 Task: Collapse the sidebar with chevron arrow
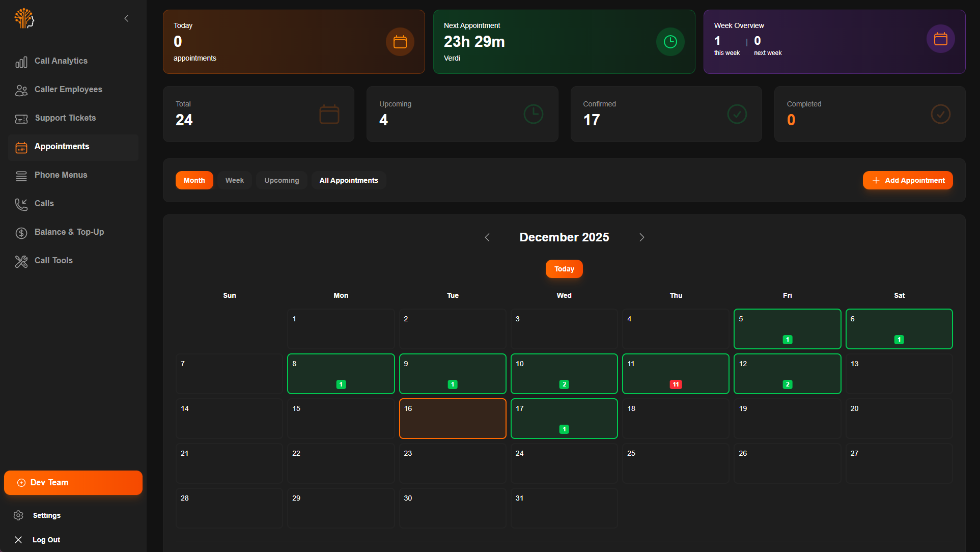point(126,19)
